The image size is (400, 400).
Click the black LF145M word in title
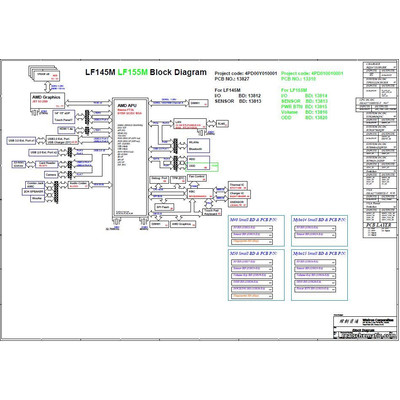coord(100,72)
